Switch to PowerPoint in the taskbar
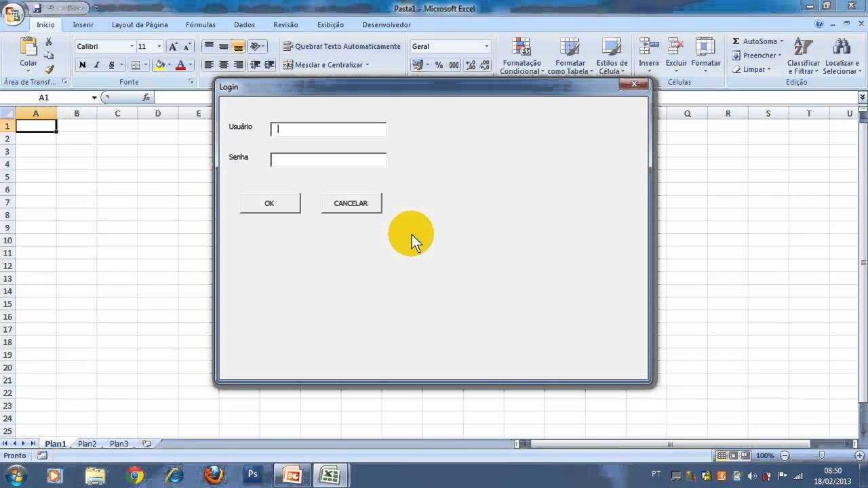Viewport: 868px width, 488px height. [292, 474]
